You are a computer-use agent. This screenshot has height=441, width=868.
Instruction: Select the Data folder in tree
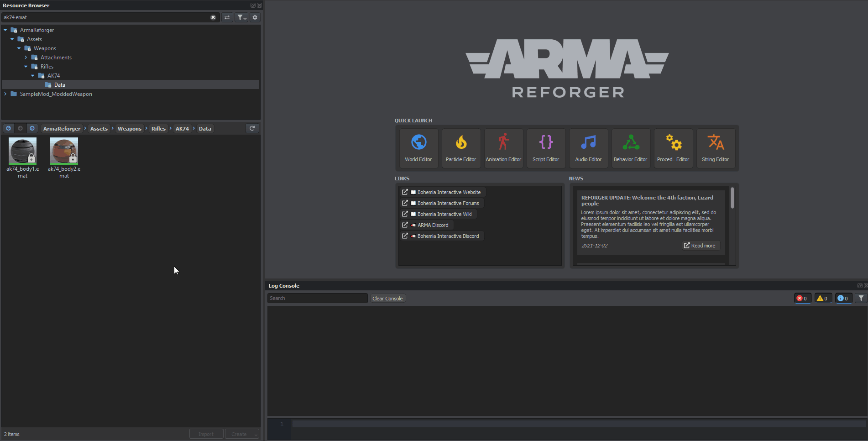(131, 85)
